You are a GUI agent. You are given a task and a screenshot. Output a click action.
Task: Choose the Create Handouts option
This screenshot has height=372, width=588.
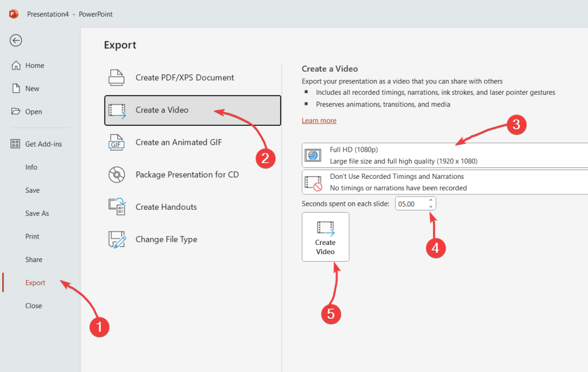coord(192,207)
